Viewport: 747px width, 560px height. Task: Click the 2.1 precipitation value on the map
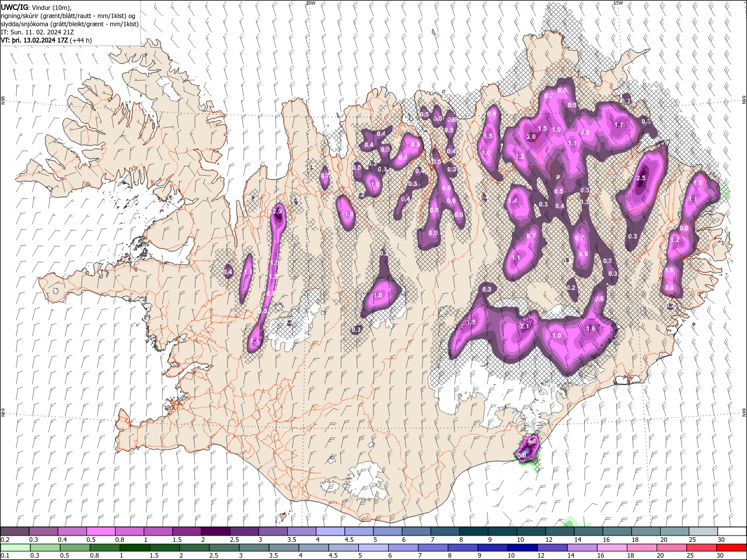(x=525, y=327)
